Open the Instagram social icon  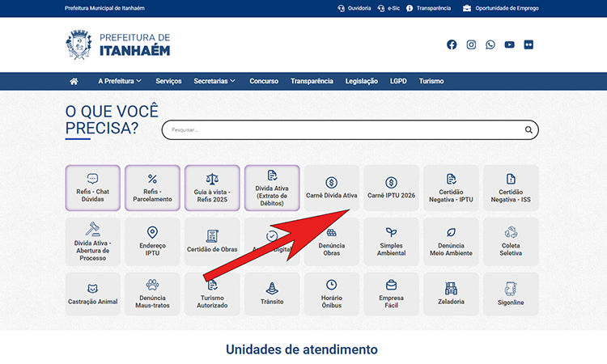471,44
